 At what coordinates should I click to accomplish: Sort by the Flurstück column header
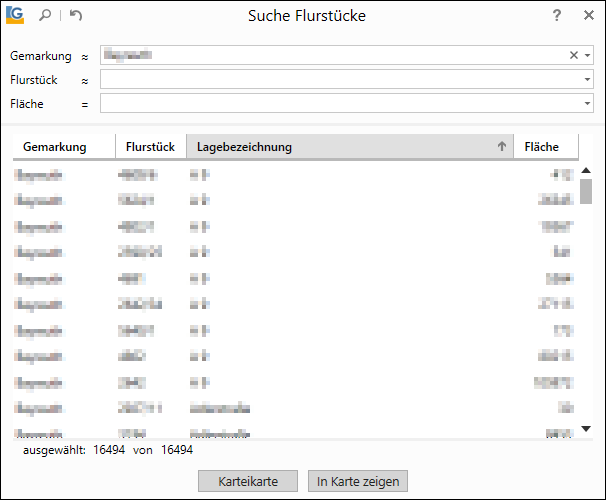point(150,147)
